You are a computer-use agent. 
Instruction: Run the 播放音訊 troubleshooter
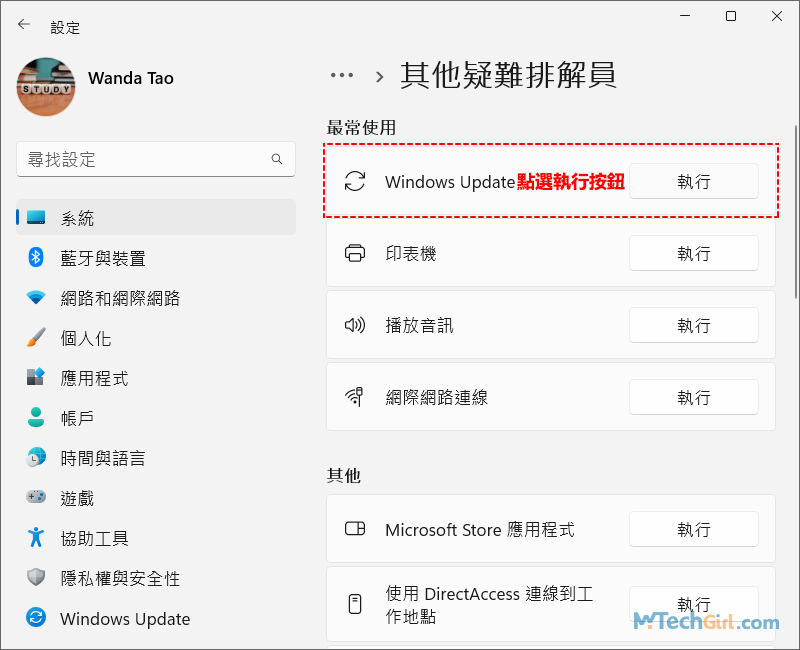point(693,326)
